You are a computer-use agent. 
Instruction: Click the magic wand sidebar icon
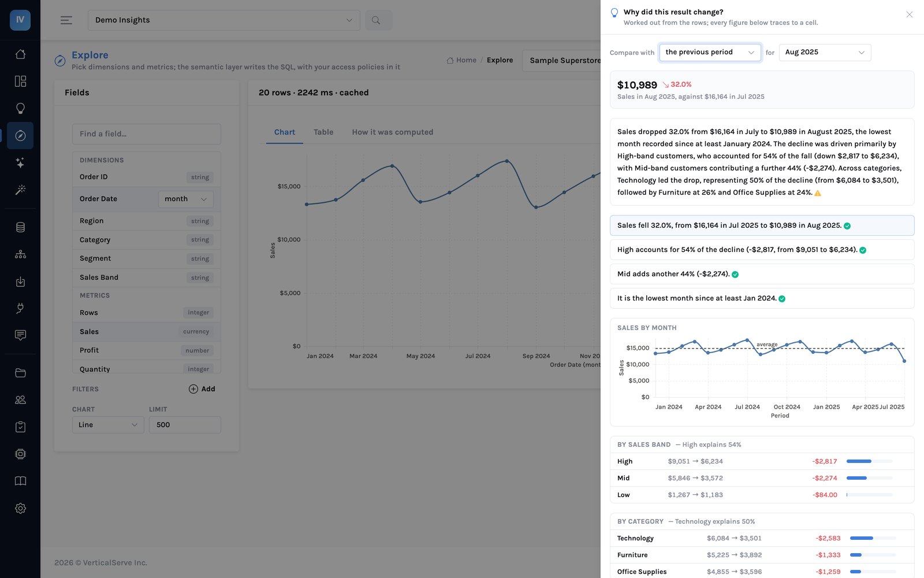click(x=20, y=190)
